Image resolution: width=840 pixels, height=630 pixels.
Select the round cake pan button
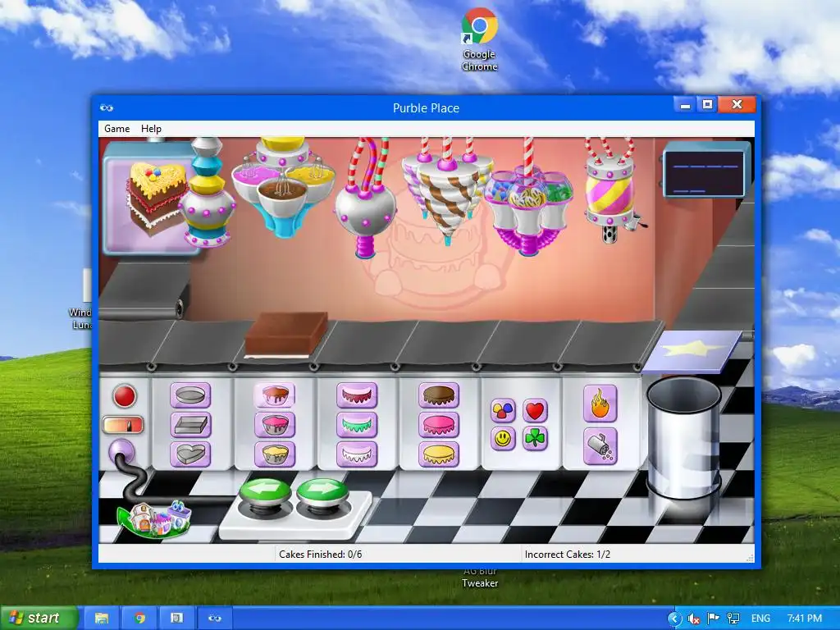click(x=190, y=396)
